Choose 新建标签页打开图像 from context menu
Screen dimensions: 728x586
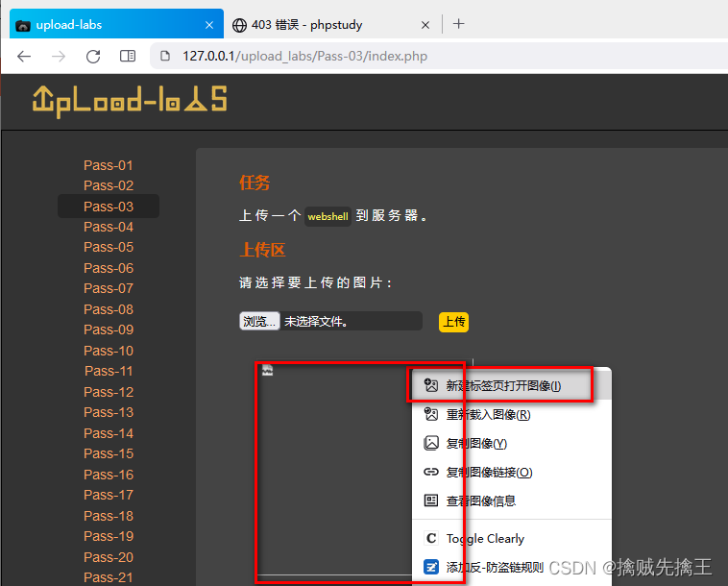pos(511,385)
